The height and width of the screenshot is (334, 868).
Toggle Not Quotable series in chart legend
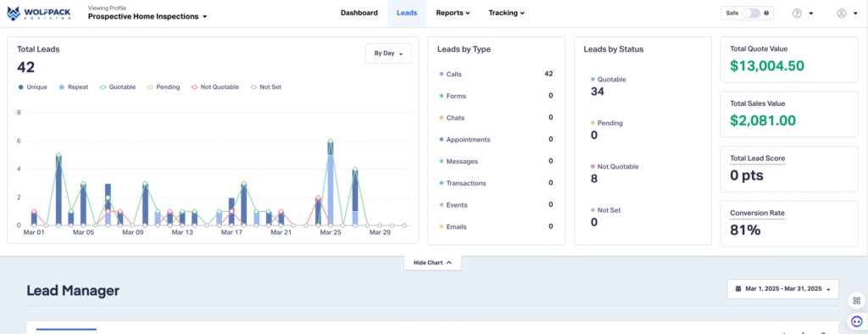point(214,87)
